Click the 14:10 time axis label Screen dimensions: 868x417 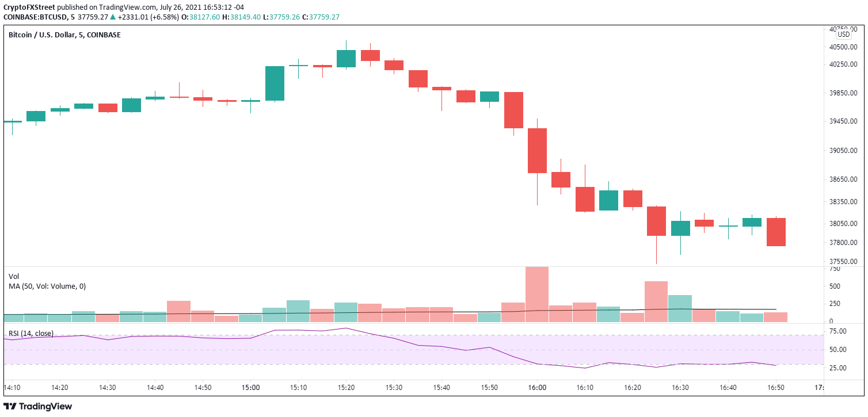click(x=13, y=388)
